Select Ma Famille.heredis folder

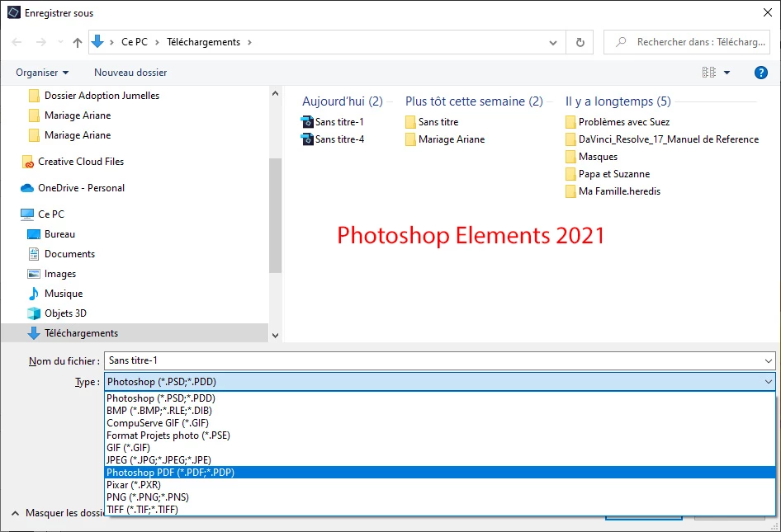[613, 191]
